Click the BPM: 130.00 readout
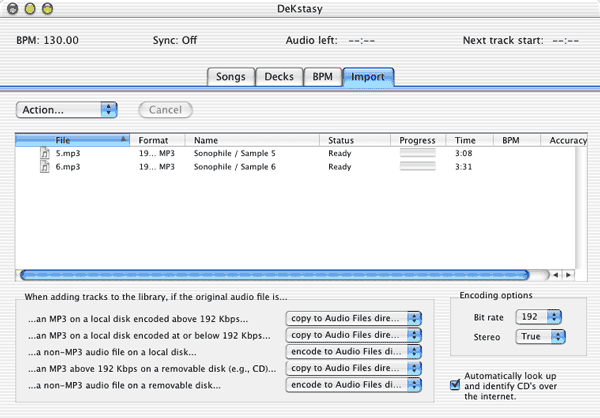Viewport: 600px width, 418px height. click(x=47, y=40)
